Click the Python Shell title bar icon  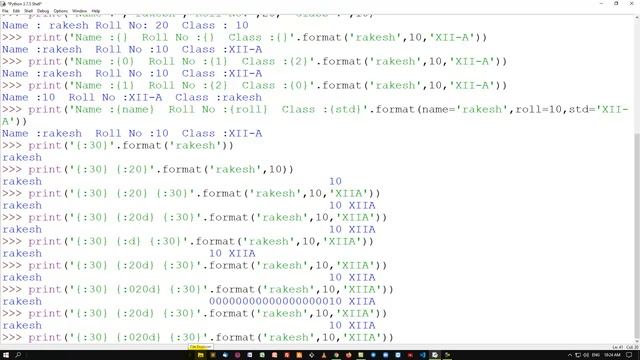pos(3,3)
